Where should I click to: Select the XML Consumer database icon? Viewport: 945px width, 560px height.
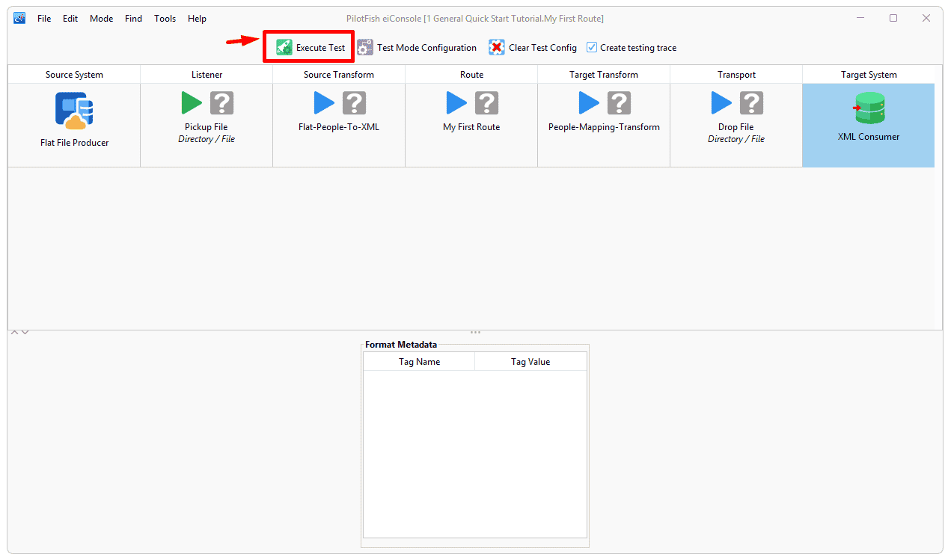tap(869, 108)
